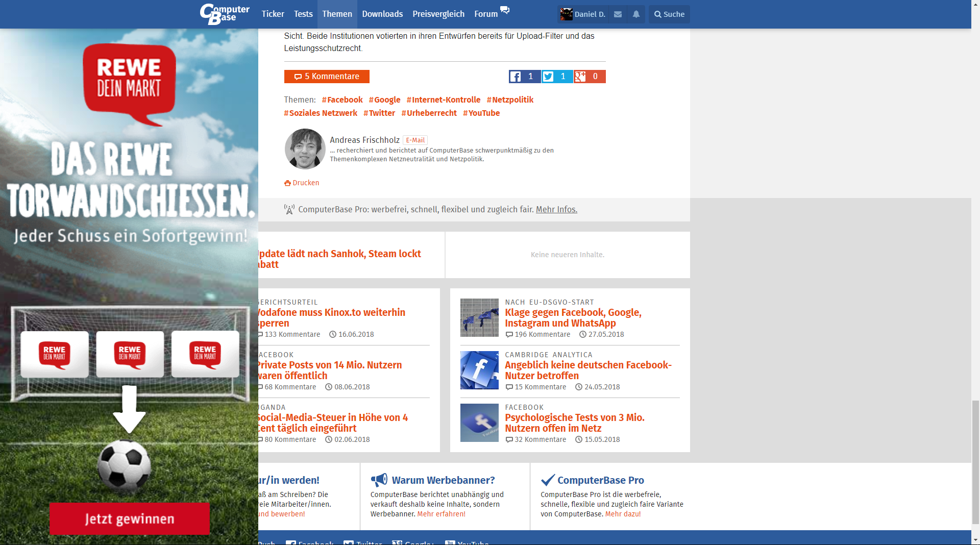Image resolution: width=980 pixels, height=545 pixels.
Task: Click 196 Kommentare comment count
Action: tap(538, 335)
